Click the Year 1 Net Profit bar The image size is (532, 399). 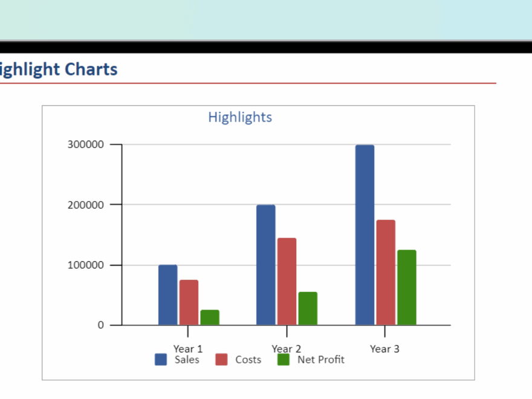210,317
